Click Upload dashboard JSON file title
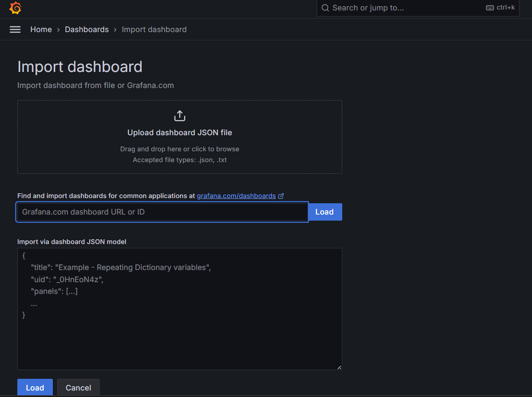Viewport: 532px width, 397px height. (x=179, y=133)
